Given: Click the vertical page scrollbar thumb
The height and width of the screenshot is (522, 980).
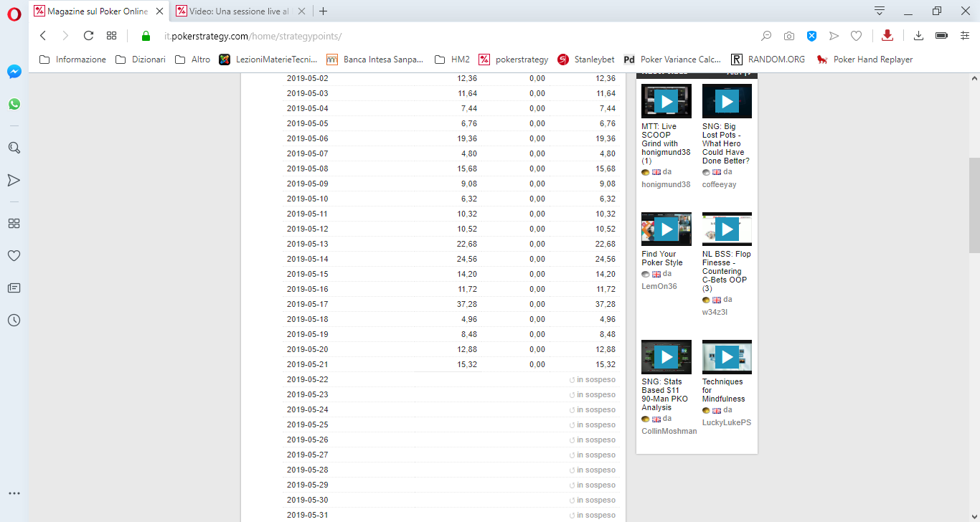Looking at the screenshot, I should (974, 205).
